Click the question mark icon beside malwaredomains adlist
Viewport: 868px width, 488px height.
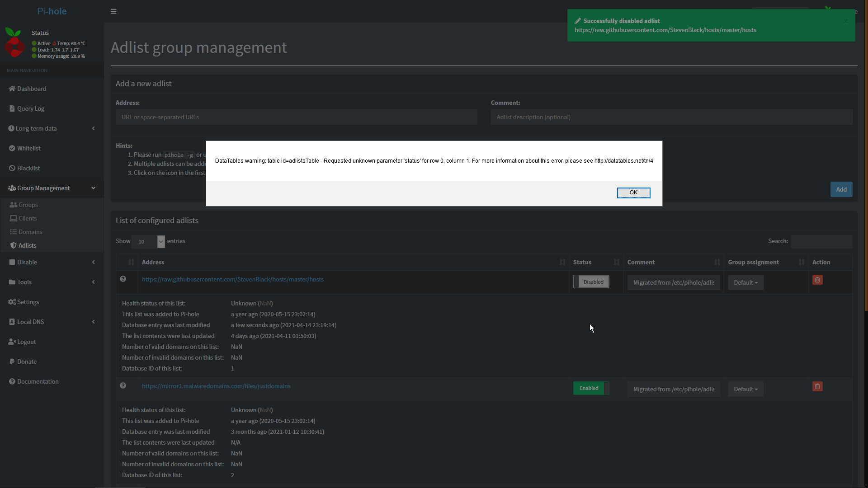pos(123,386)
